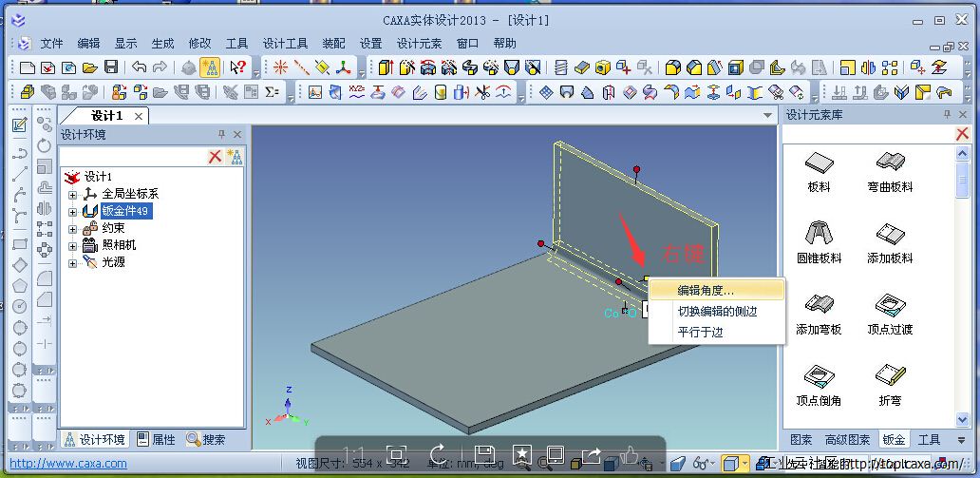Image resolution: width=980 pixels, height=478 pixels.
Task: Open the library tabs overflow dropdown arrow
Action: click(961, 440)
